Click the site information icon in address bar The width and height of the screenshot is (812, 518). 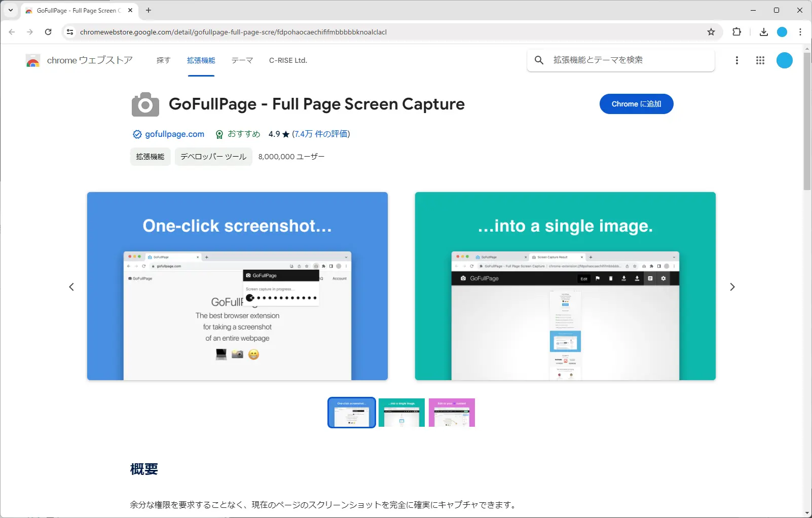69,31
